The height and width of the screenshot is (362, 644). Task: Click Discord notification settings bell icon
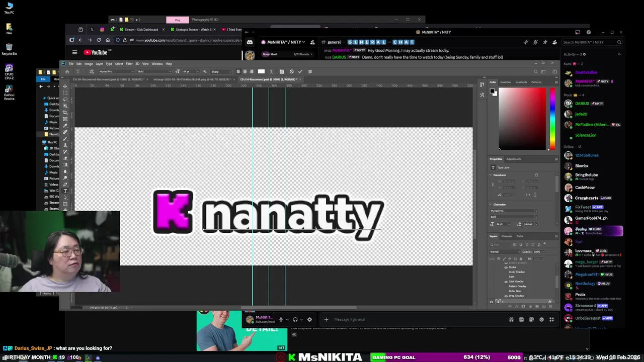point(535,42)
